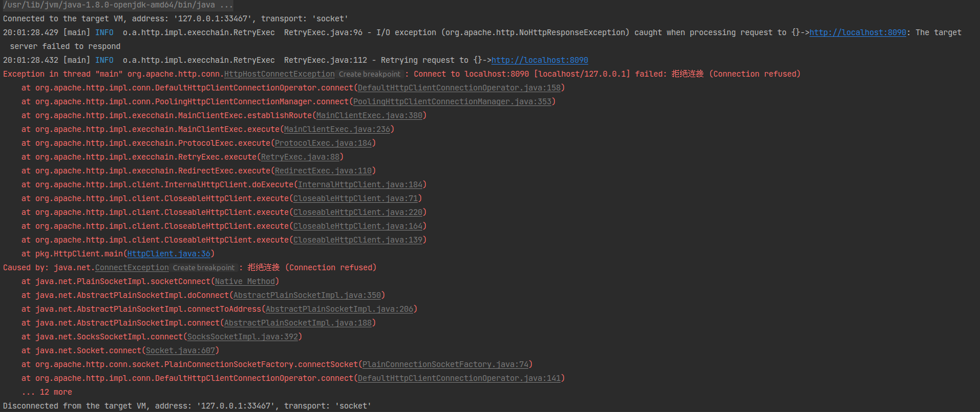Open HttpClient.java:36 in pkg.HttpClient.main
The width and height of the screenshot is (980, 412).
tap(169, 254)
